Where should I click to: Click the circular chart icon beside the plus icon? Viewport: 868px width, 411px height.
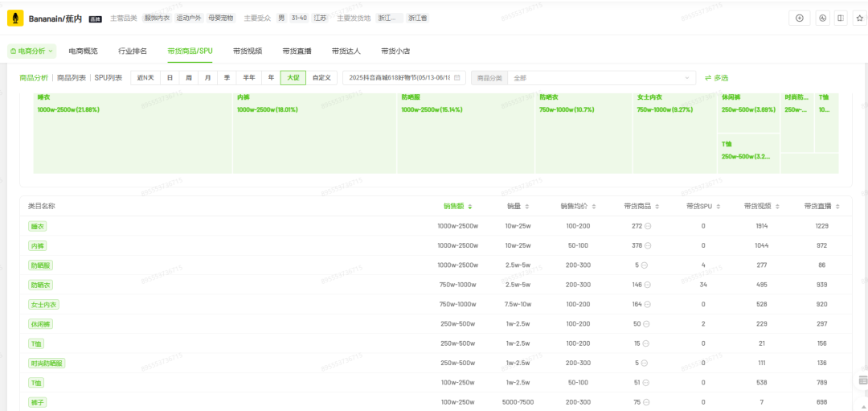tap(822, 18)
